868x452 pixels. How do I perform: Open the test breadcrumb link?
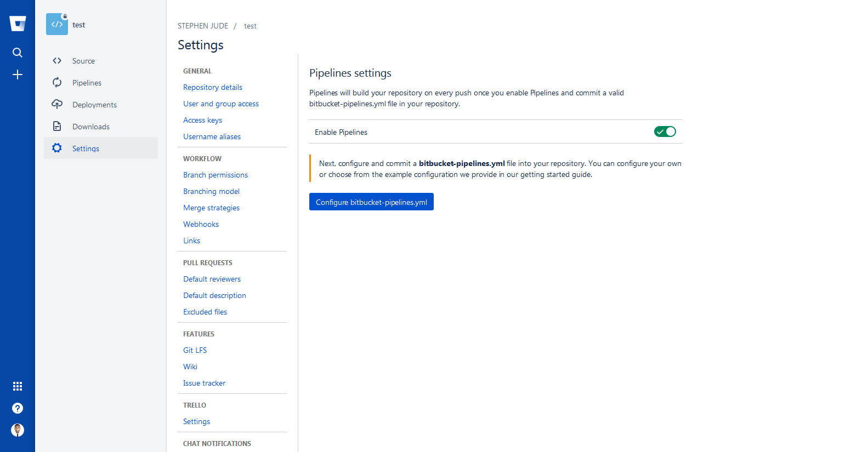250,26
